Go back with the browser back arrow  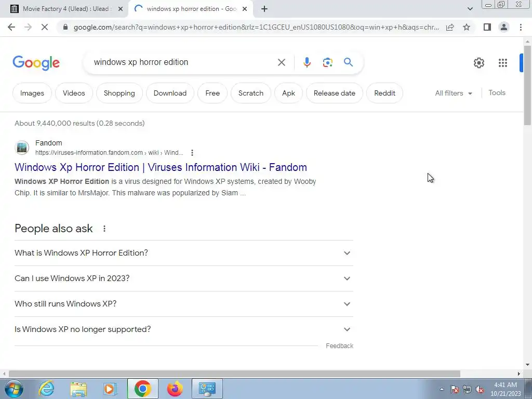click(11, 27)
